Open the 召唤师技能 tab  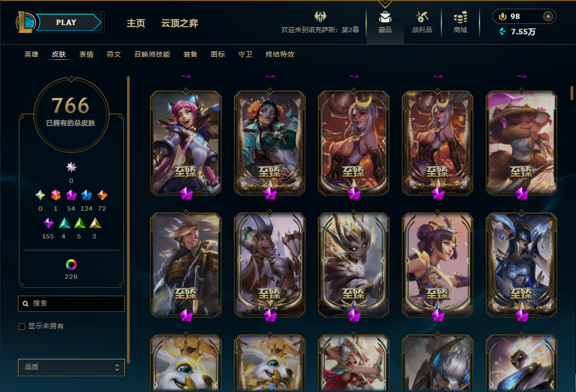point(152,54)
